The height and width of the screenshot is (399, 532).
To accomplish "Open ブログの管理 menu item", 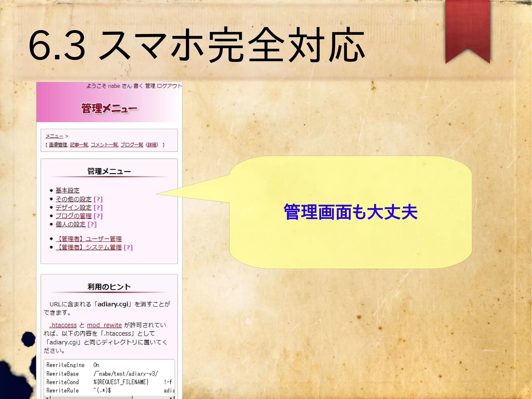I will pyautogui.click(x=74, y=216).
